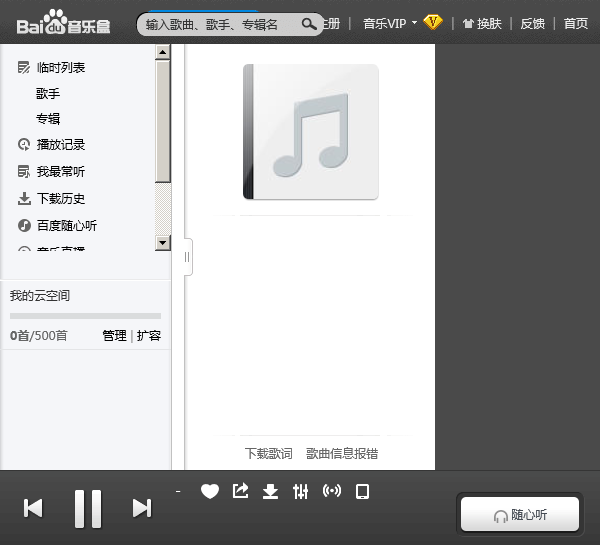
Task: Click the broadcast signal icon
Action: point(332,491)
